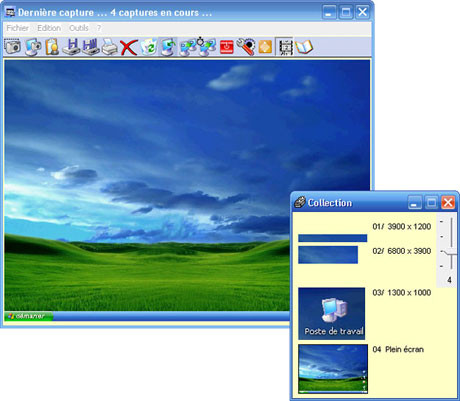Click the red power button icon
This screenshot has height=401, width=460.
(227, 47)
